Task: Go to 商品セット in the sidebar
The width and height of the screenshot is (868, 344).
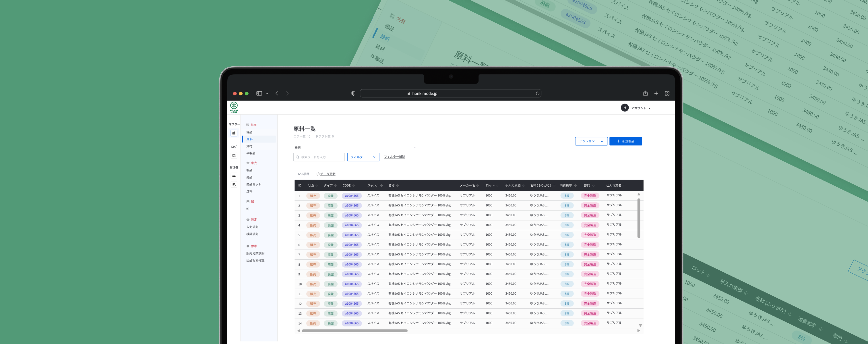Action: [254, 184]
